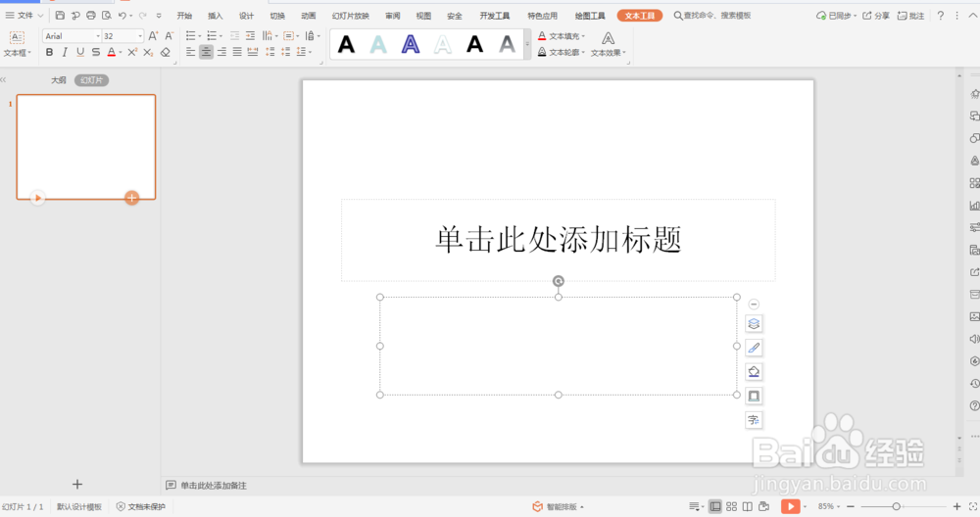Align text right

(x=221, y=53)
